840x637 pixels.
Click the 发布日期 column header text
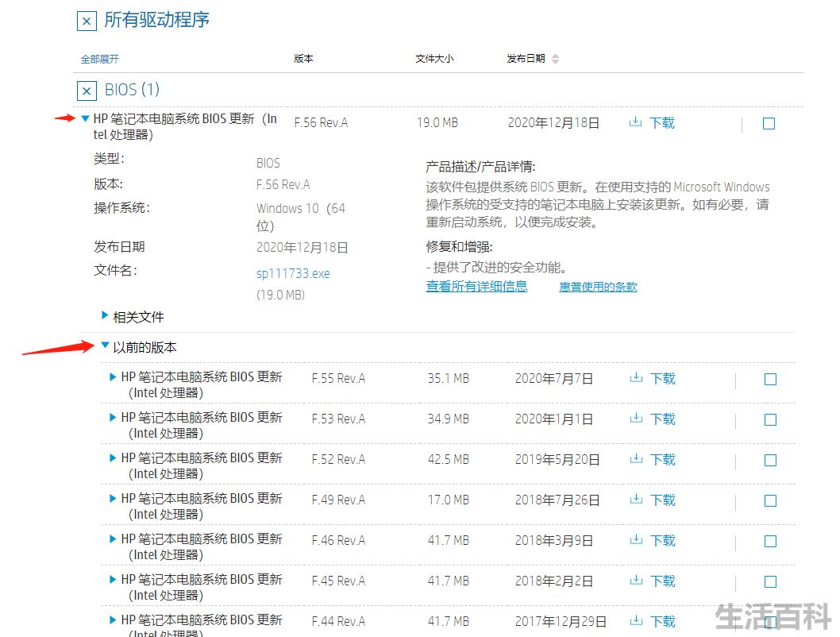(526, 59)
